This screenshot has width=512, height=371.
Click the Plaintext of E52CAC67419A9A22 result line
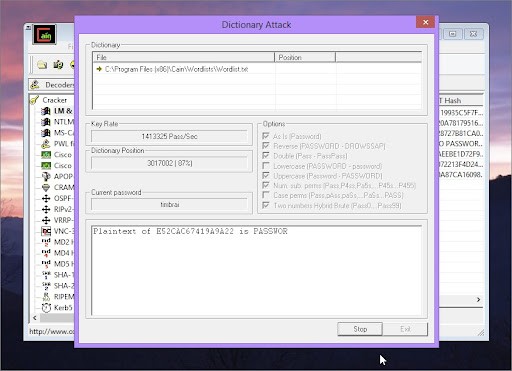pyautogui.click(x=190, y=231)
